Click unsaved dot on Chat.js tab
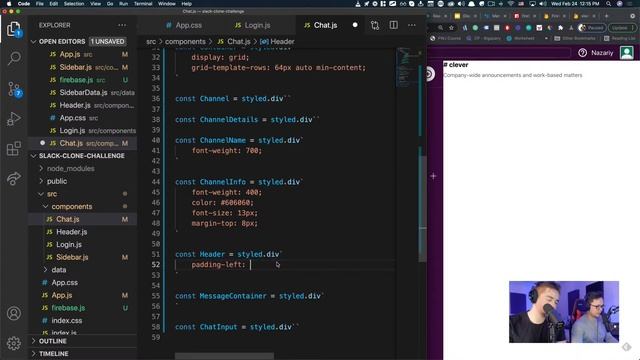Image resolution: width=640 pixels, height=360 pixels. pyautogui.click(x=355, y=25)
